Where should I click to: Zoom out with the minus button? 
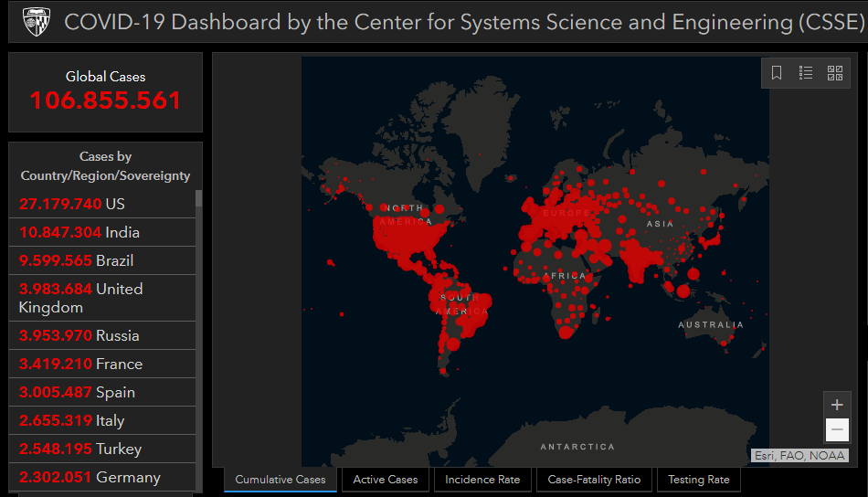[x=837, y=429]
